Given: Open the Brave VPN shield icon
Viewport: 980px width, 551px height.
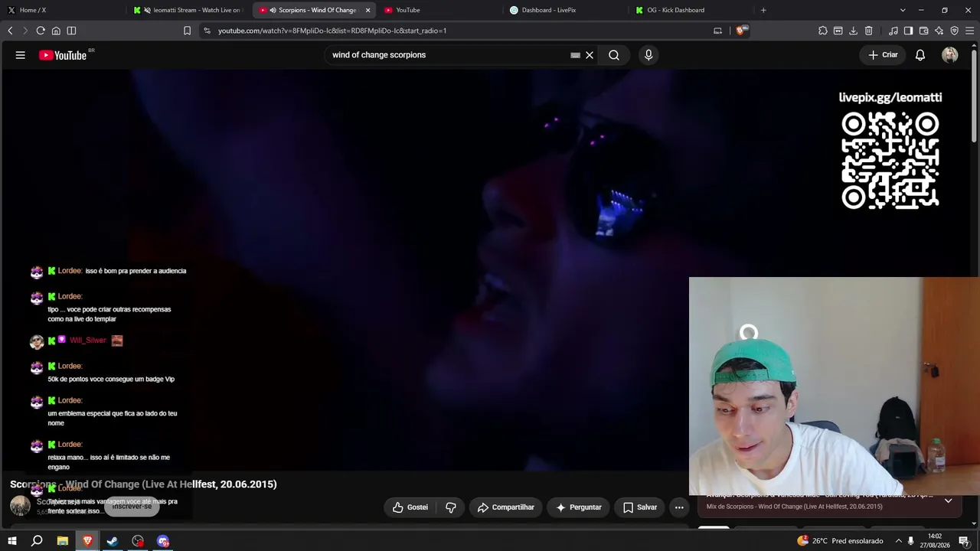Looking at the screenshot, I should tap(955, 31).
